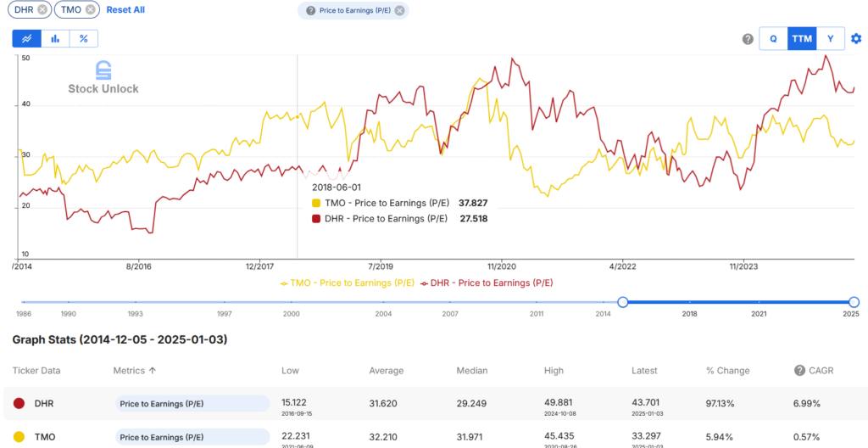Click CAGR help question mark icon
The image size is (868, 448).
[799, 371]
